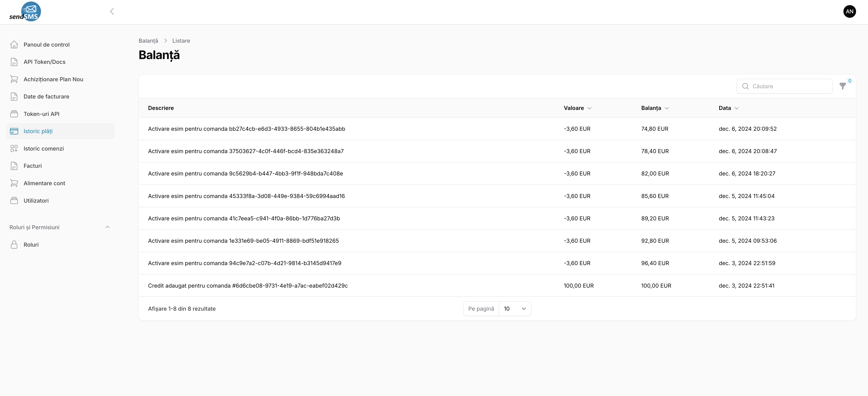Click the Balanță breadcrumb link
Viewport: 868px width, 396px height.
point(148,41)
